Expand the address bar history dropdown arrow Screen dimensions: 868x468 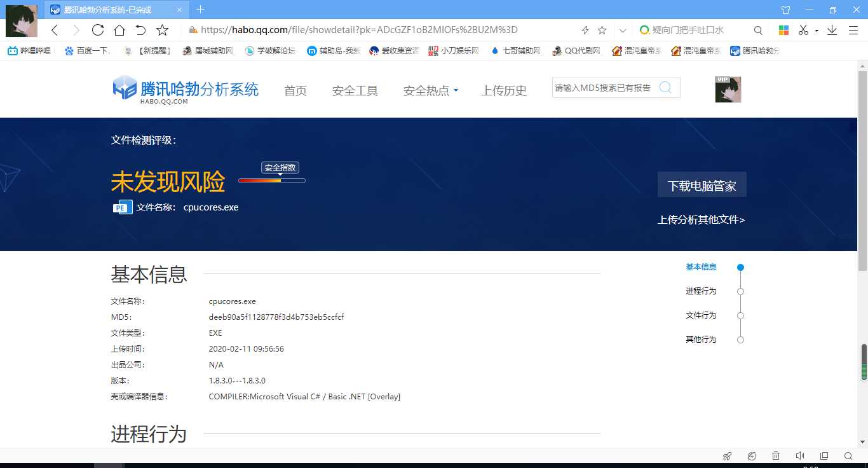(x=623, y=30)
